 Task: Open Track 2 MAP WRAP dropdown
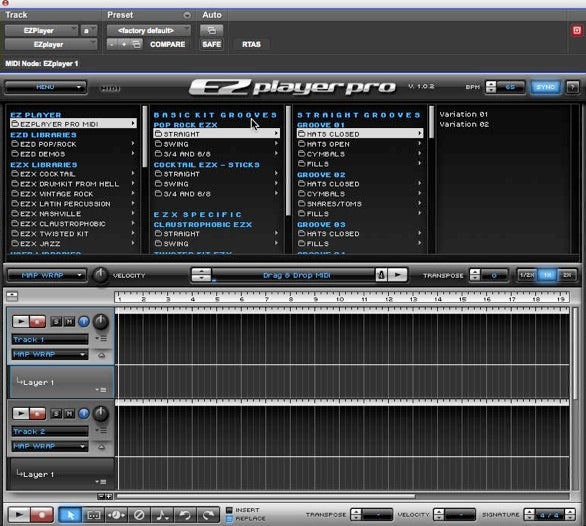click(50, 446)
